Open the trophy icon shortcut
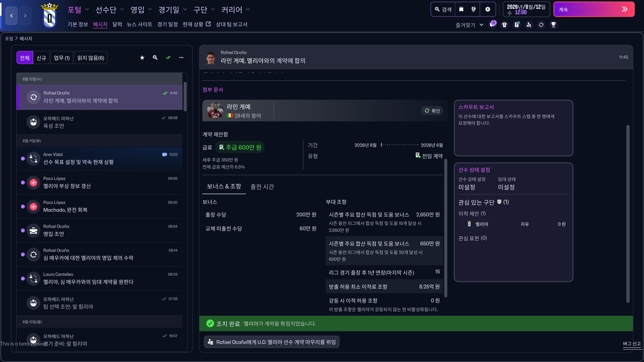The image size is (644, 362). (x=553, y=25)
